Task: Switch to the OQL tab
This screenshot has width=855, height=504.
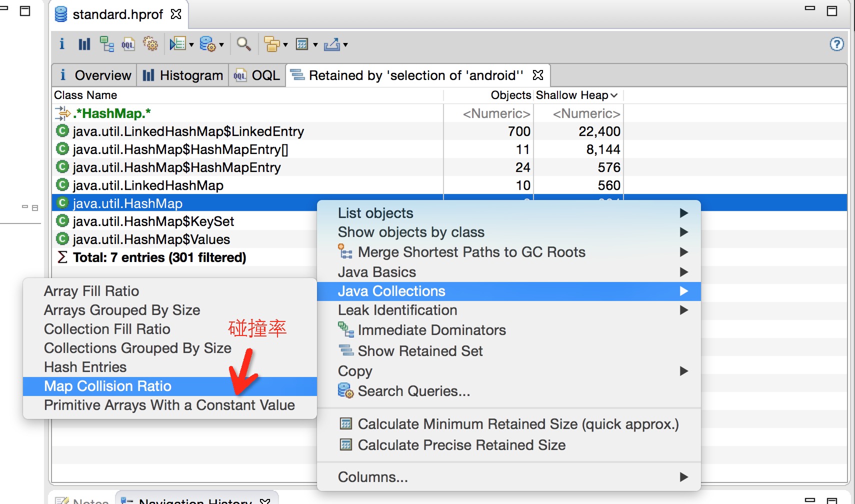Action: (257, 75)
